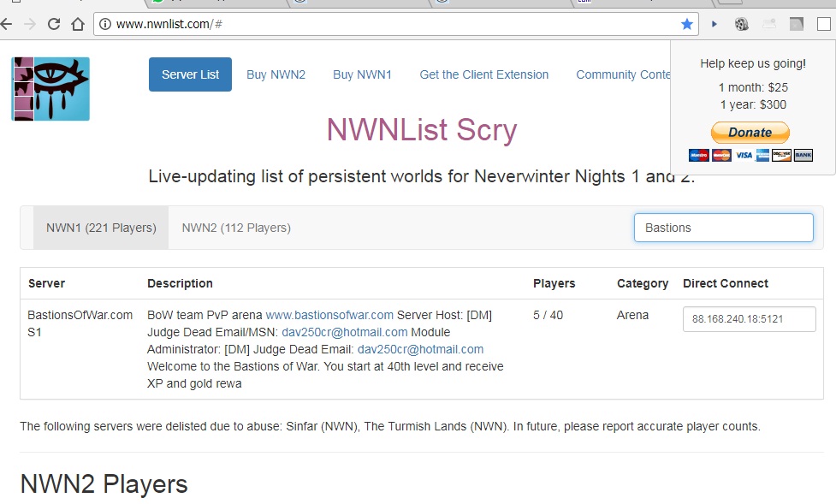
Task: Open the www.bastionsofwar.com link
Action: [x=329, y=315]
